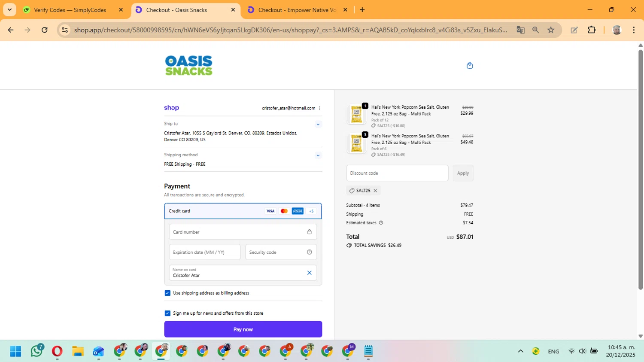
Task: Bookmark this page with the star icon
Action: (x=551, y=30)
